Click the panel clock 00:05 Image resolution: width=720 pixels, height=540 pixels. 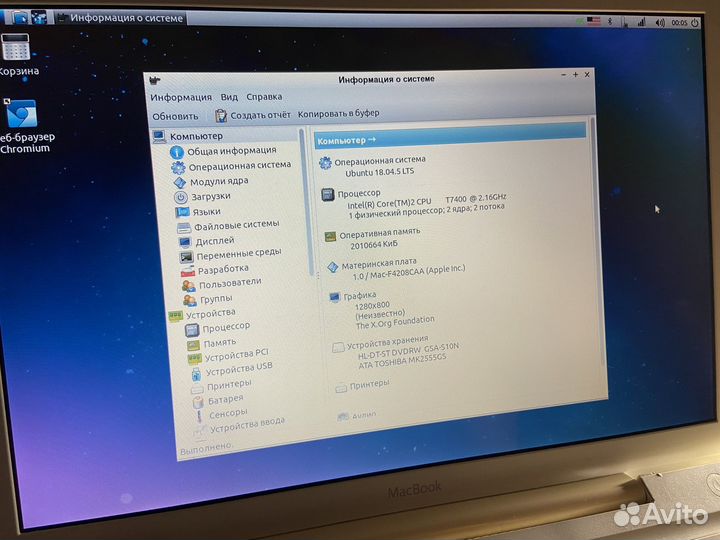[x=679, y=22]
